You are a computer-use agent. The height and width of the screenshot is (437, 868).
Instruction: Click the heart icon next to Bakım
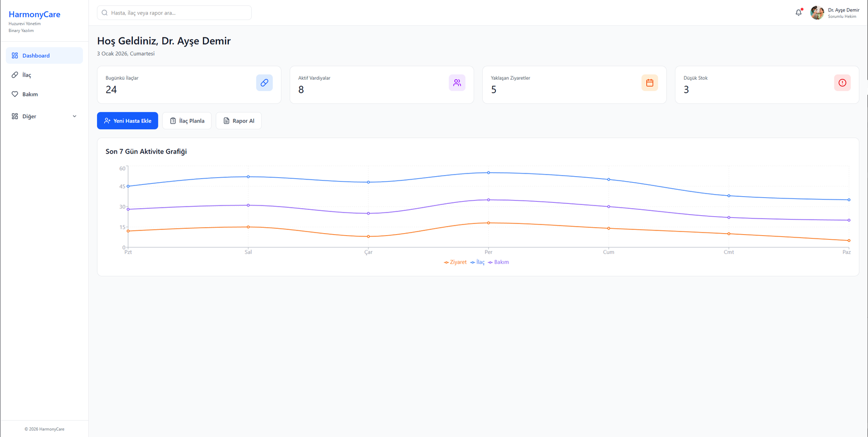click(15, 94)
